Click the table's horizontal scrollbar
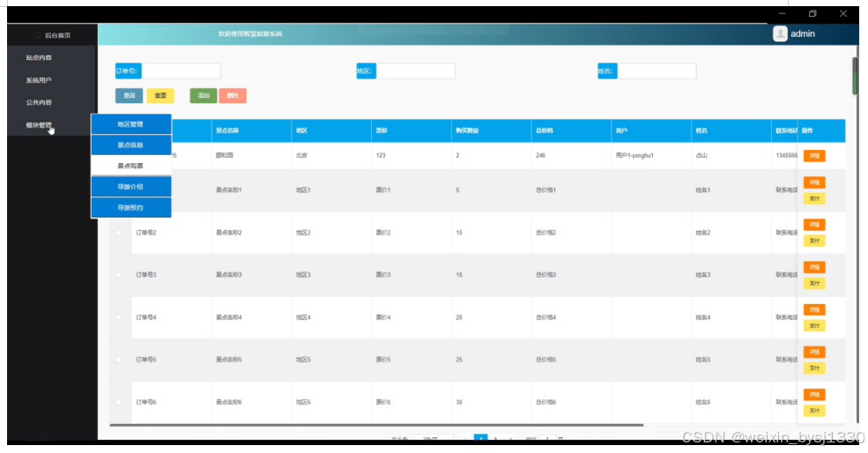 pyautogui.click(x=376, y=426)
